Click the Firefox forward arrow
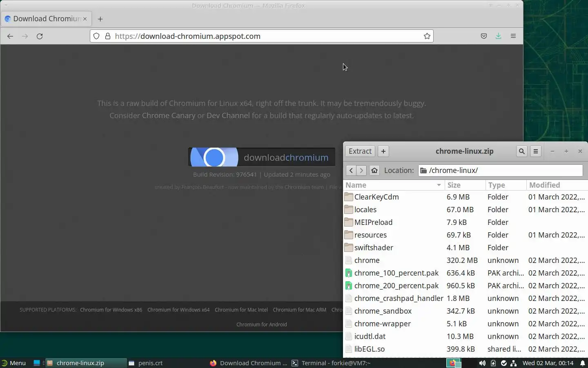The image size is (588, 368). [x=25, y=36]
